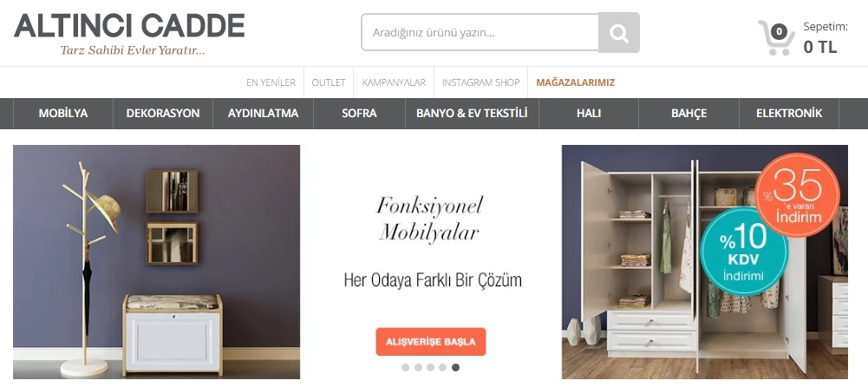Click the ALIŞVERİŞE BAŞLA button

point(431,342)
